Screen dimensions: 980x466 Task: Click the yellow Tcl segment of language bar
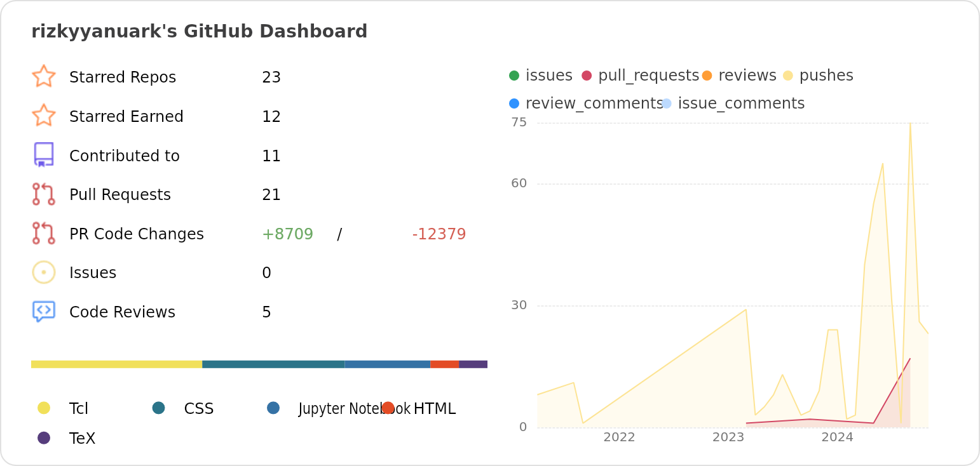(x=116, y=364)
